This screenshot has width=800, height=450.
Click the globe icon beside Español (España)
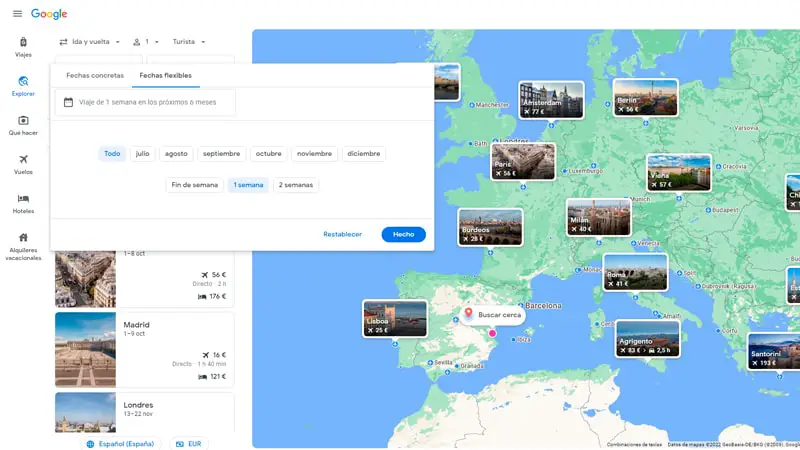[x=90, y=444]
